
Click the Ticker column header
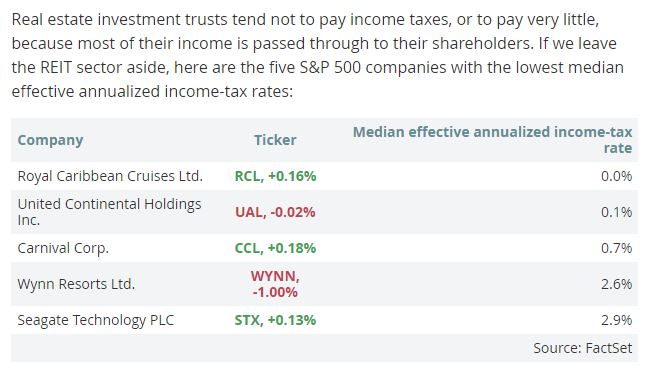275,140
